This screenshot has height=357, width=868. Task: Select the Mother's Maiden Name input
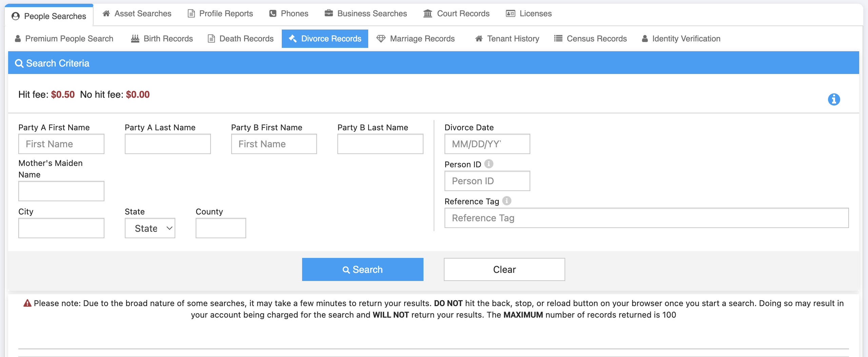tap(61, 191)
